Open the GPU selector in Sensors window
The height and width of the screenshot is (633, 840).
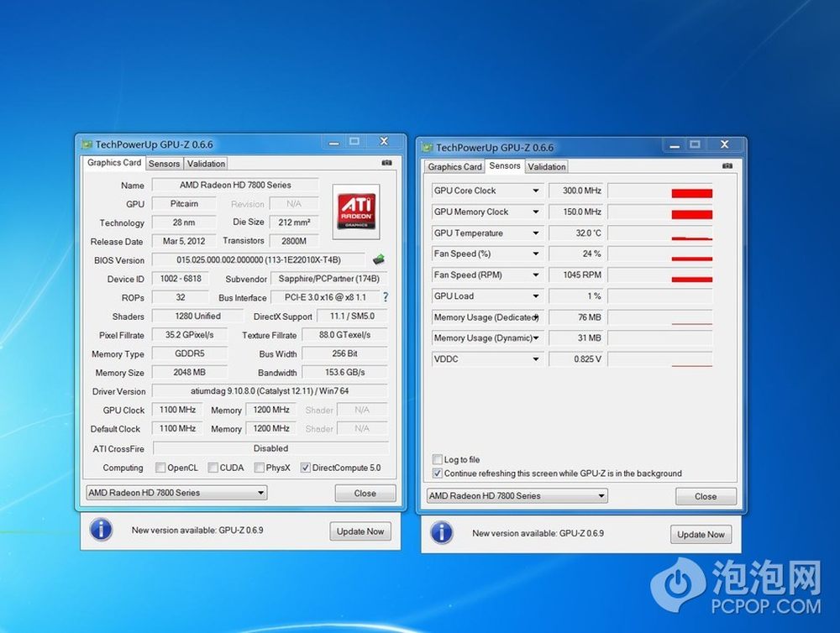517,496
